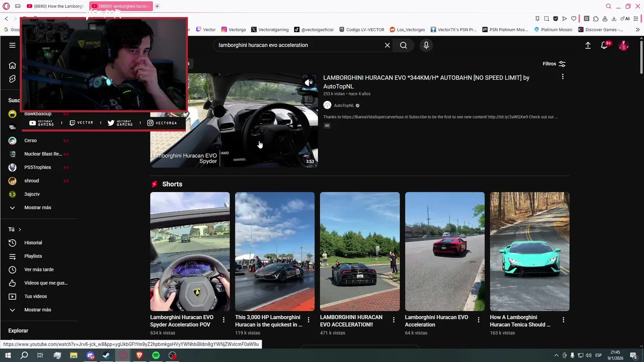Open Windows Start button
The width and height of the screenshot is (644, 362).
(8, 355)
